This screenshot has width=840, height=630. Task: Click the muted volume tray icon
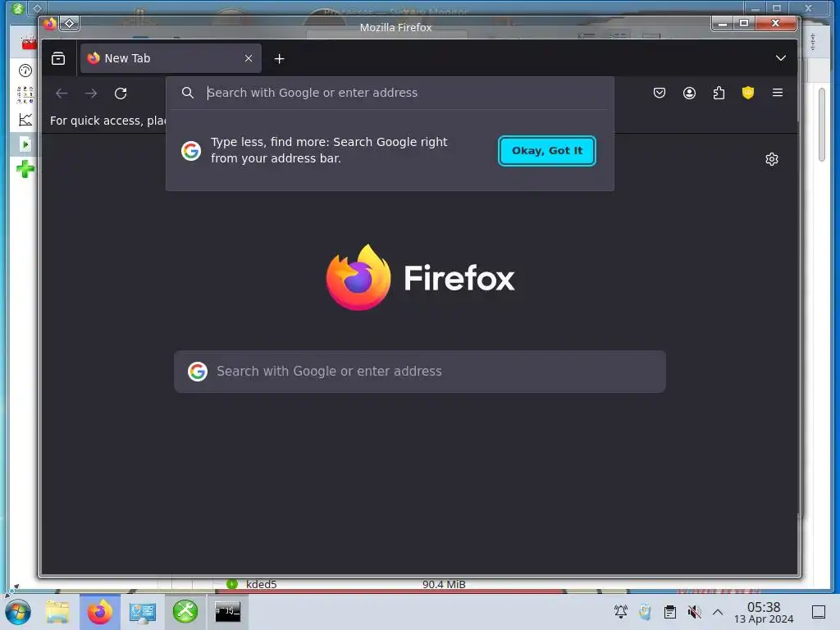(x=694, y=612)
